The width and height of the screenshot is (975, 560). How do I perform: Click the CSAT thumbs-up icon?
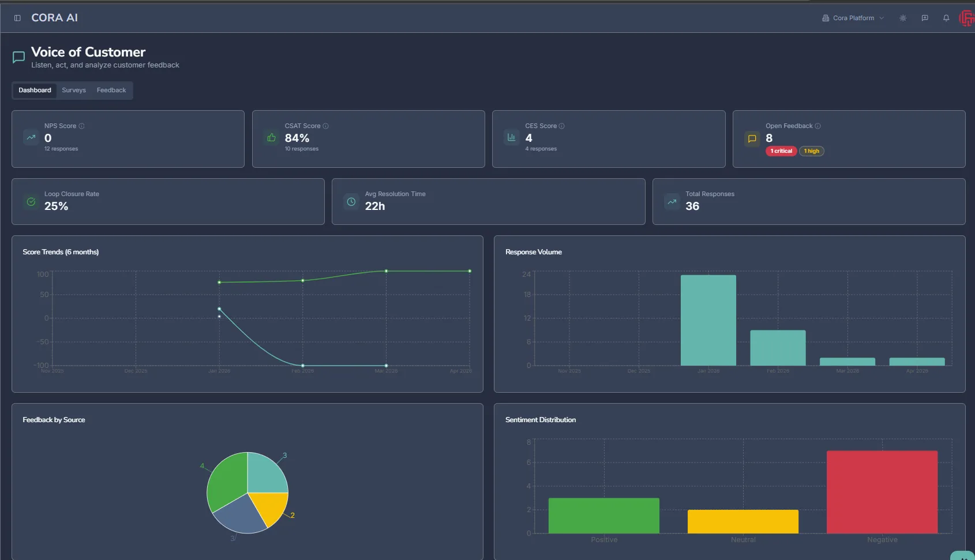tap(272, 137)
